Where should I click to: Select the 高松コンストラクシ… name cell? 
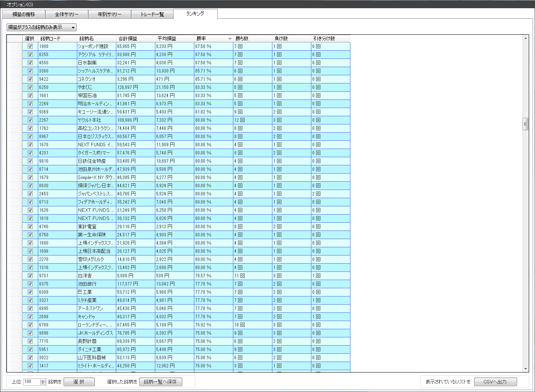tap(96, 128)
